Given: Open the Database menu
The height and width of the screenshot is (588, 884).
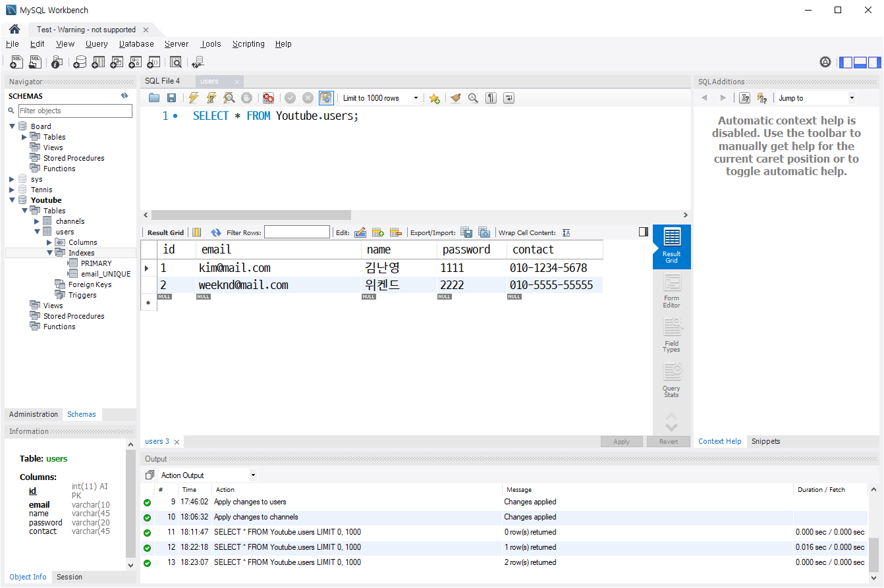Looking at the screenshot, I should 136,44.
